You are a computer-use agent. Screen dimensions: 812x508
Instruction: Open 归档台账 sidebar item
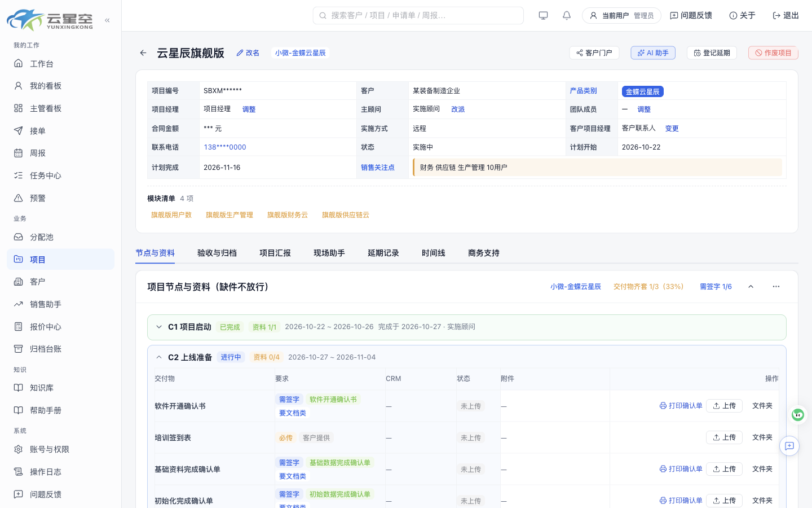tap(61, 349)
